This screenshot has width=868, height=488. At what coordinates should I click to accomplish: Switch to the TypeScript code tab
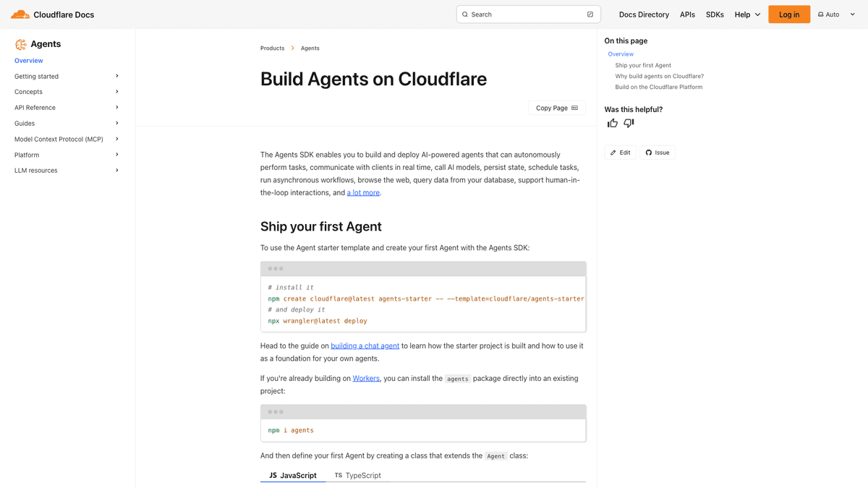(358, 475)
